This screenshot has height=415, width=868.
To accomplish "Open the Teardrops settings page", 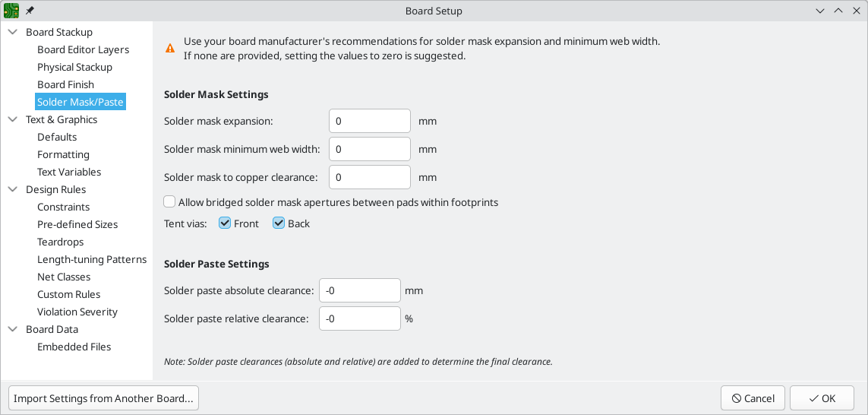I will click(x=61, y=242).
